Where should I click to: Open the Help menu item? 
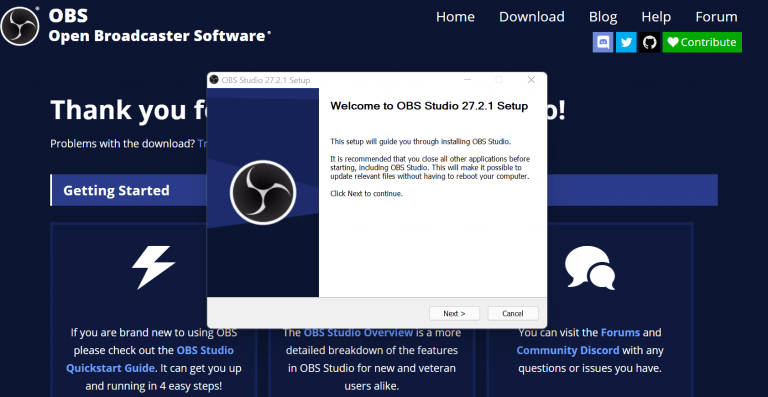(656, 17)
